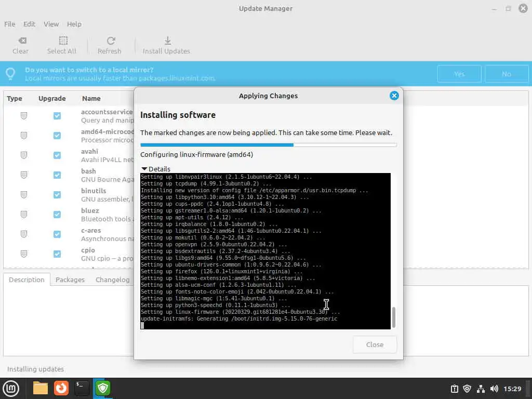532x399 pixels.
Task: Click the shield type icon for avahi
Action: coord(24,155)
